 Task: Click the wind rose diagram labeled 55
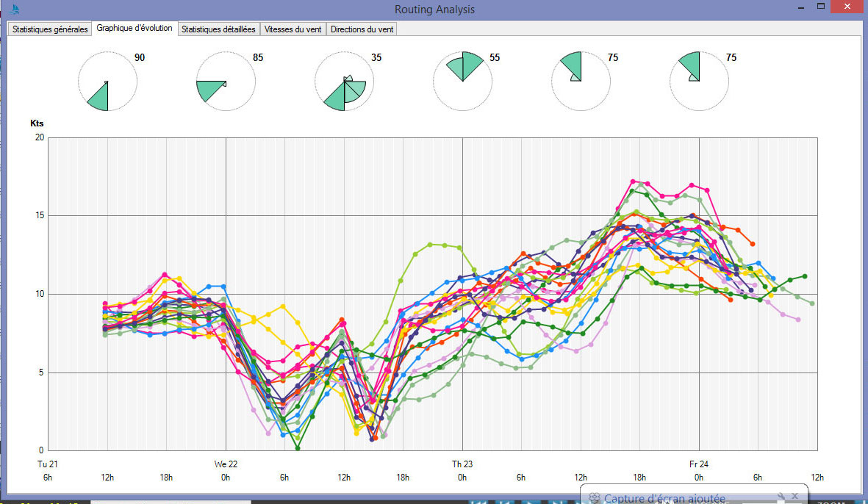462,82
